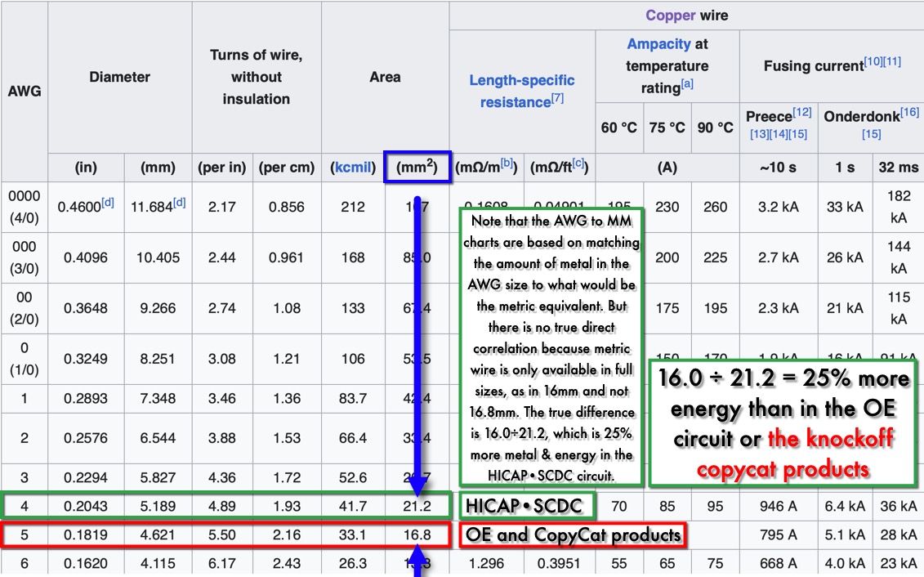Click the OE and CopyCat products label

(573, 535)
